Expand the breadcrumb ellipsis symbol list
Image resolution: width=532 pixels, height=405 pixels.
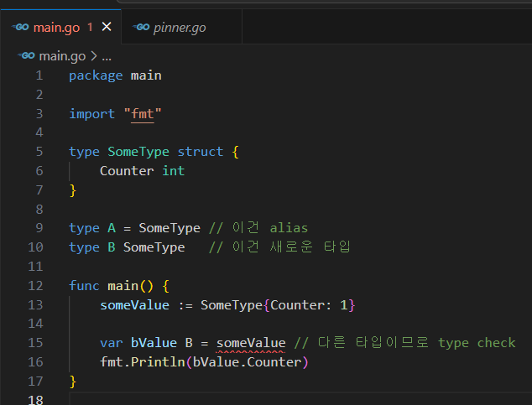pyautogui.click(x=107, y=56)
